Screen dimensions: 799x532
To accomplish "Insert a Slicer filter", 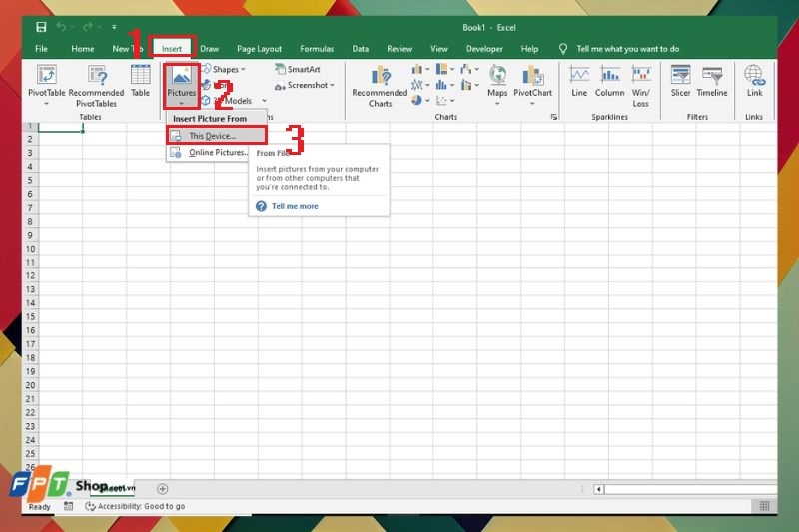I will tap(680, 81).
